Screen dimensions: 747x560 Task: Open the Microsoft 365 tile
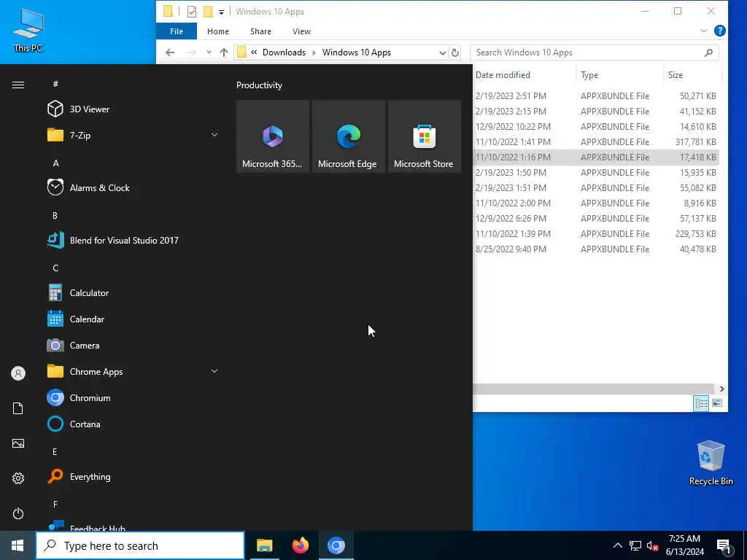(273, 136)
